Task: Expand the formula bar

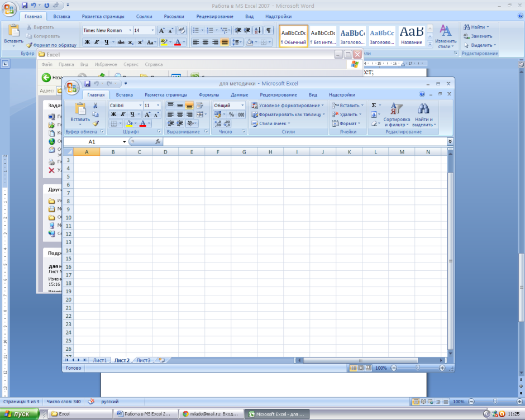Action: coord(450,141)
